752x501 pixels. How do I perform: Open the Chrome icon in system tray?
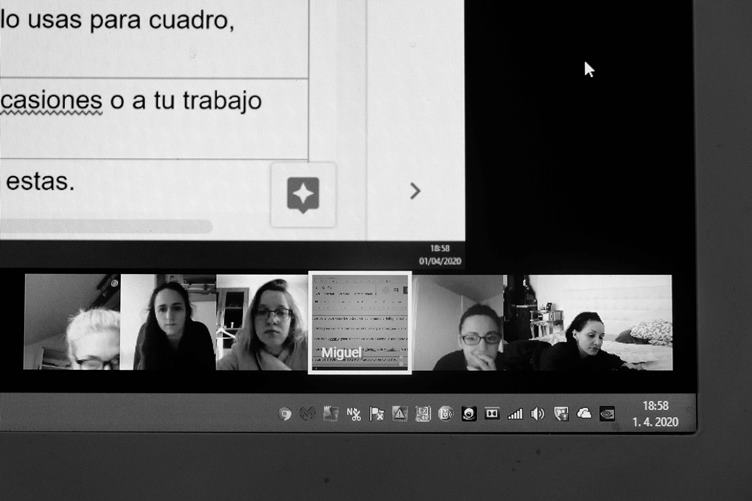tap(285, 413)
